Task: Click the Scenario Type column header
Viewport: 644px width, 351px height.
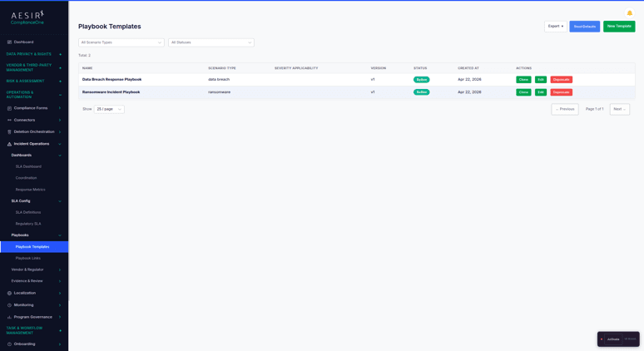Action: [x=222, y=68]
